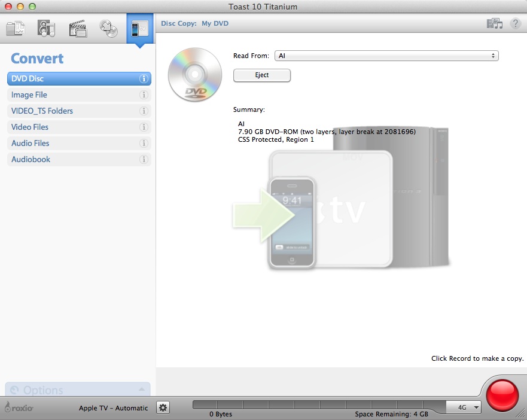The image size is (527, 420).
Task: Click the CSS Protected, Region 1 text
Action: [276, 139]
